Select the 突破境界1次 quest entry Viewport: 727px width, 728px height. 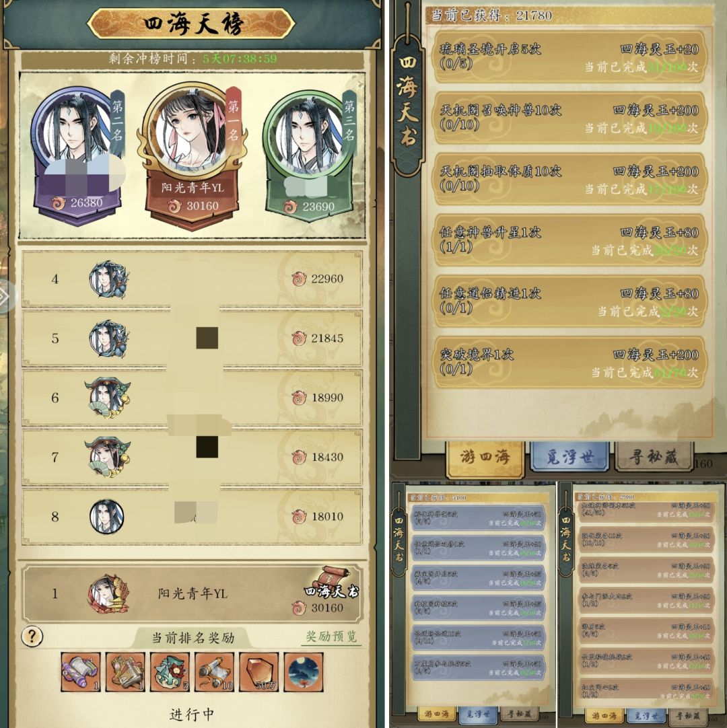point(569,362)
